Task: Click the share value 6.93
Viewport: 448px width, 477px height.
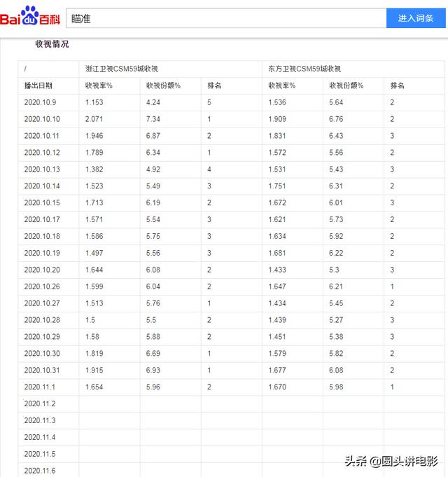Action: click(x=153, y=371)
